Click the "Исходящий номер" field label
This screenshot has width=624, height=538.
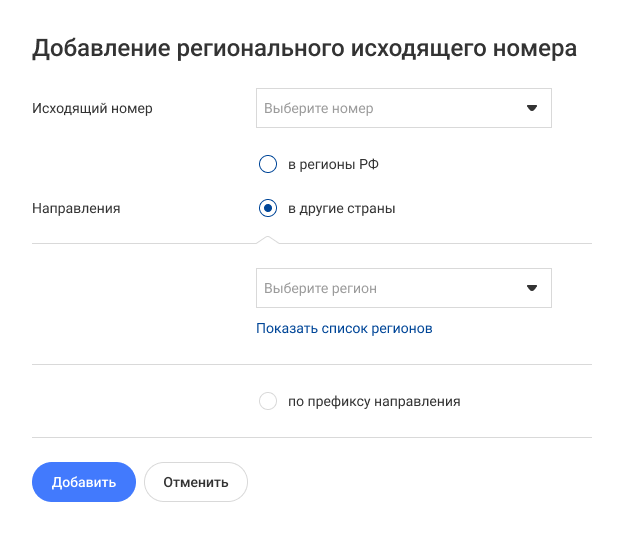93,108
